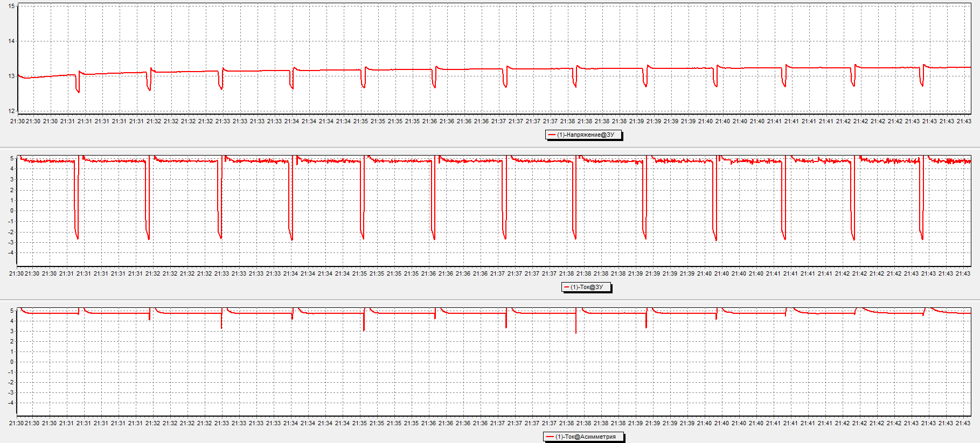
Task: Click red line swatch in Напряжение@ЗУ legend
Action: (x=552, y=135)
